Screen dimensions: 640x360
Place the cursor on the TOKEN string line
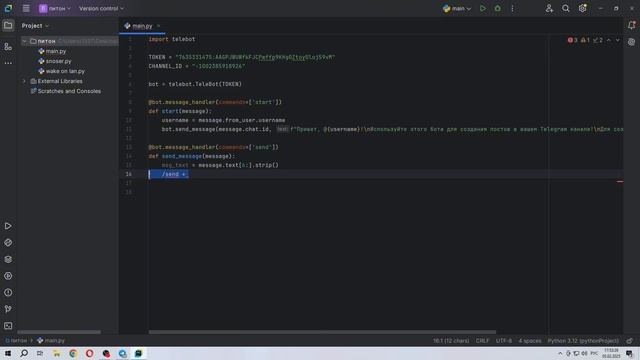(x=242, y=57)
